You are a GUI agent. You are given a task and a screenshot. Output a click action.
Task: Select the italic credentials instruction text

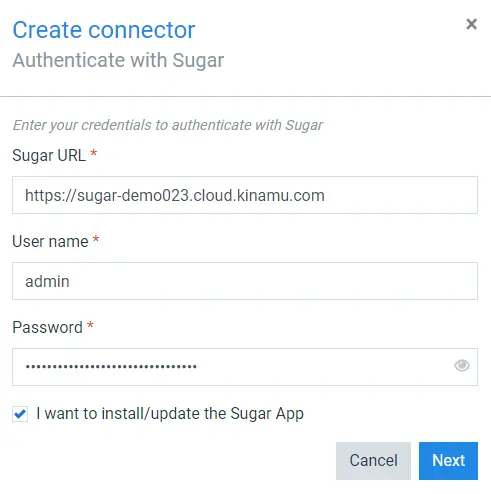point(168,125)
